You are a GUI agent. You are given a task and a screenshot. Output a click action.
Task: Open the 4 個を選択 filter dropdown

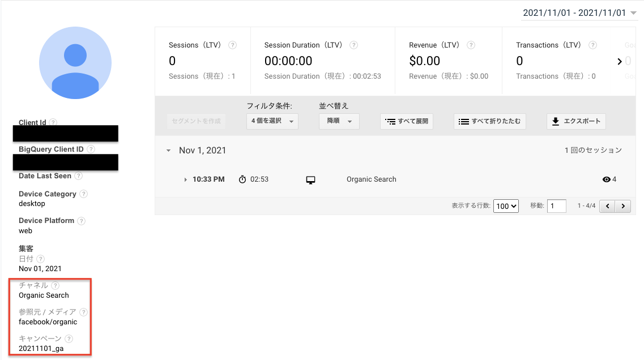[272, 121]
